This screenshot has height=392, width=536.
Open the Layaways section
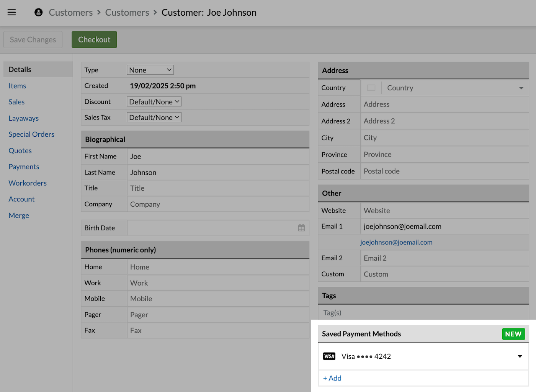click(x=23, y=118)
